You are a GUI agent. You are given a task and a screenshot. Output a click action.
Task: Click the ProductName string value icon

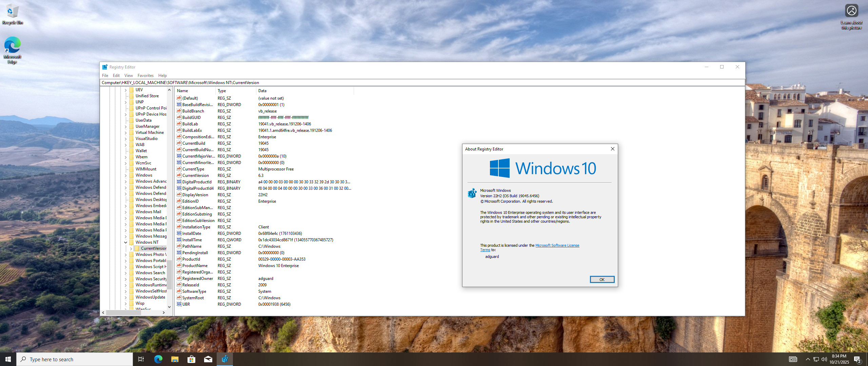pos(179,265)
